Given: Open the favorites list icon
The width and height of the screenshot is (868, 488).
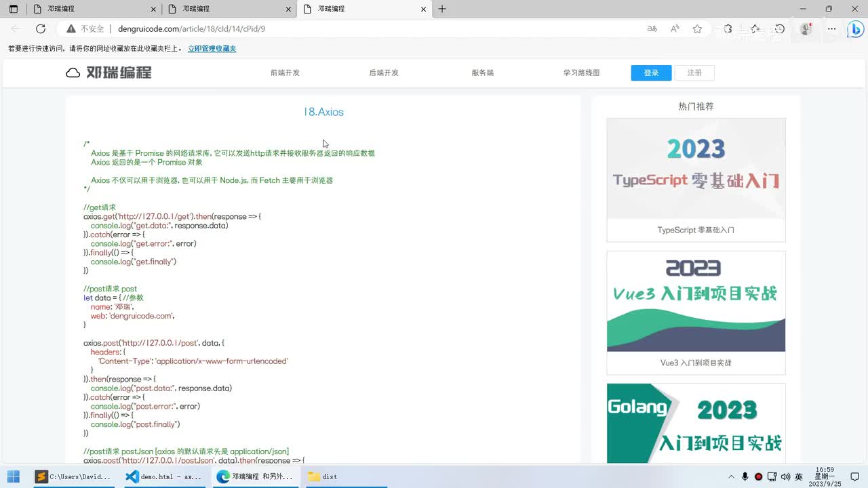Looking at the screenshot, I should click(754, 29).
